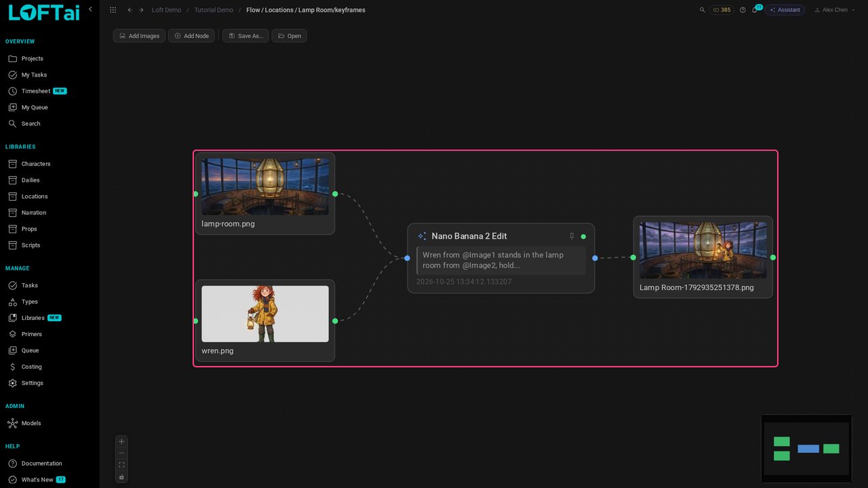Zoom in on the canvas with plus
The image size is (868, 488).
pos(121,441)
